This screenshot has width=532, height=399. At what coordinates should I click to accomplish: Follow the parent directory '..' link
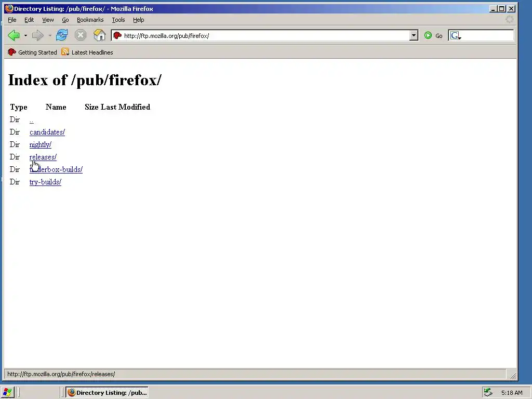[x=32, y=120]
